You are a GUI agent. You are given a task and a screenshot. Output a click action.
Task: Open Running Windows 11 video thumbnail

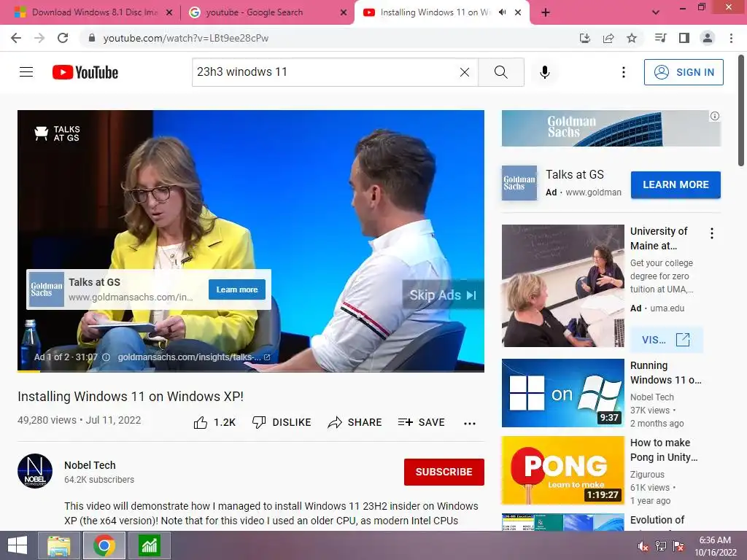click(x=563, y=393)
